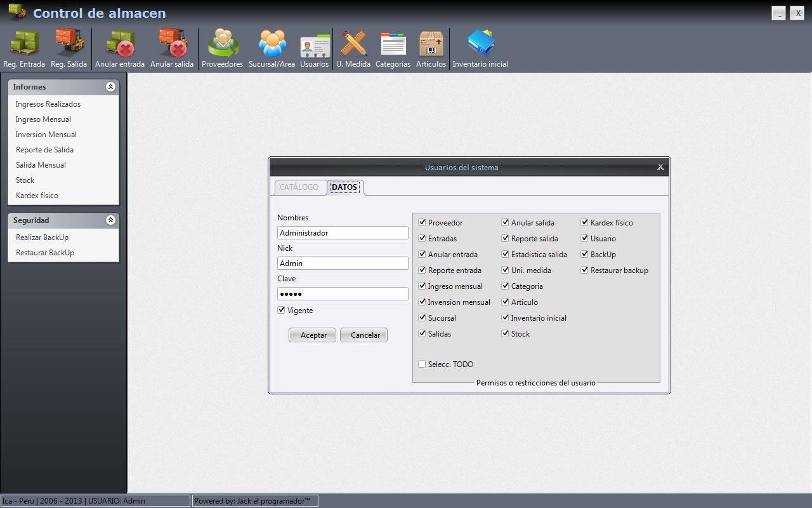Open Salida Mensual report
812x508 pixels.
click(41, 165)
